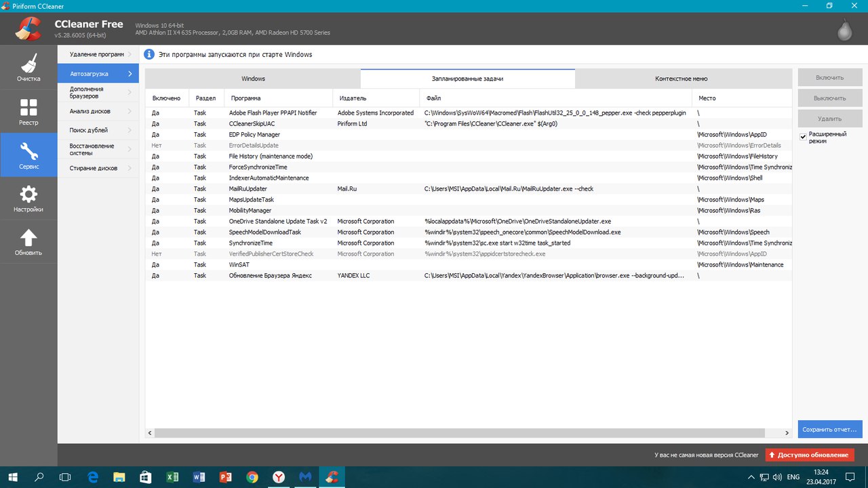Sort by Файл column header
This screenshot has width=868, height=488.
(556, 98)
